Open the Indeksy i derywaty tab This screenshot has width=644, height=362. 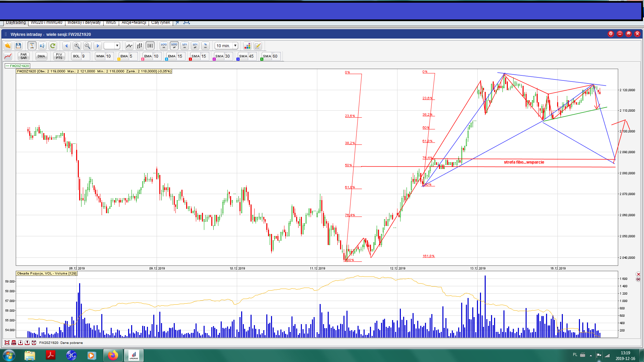[x=84, y=22]
